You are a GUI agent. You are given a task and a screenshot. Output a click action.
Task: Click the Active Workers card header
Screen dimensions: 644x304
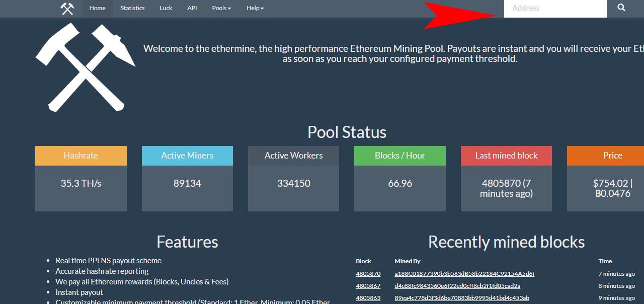294,156
